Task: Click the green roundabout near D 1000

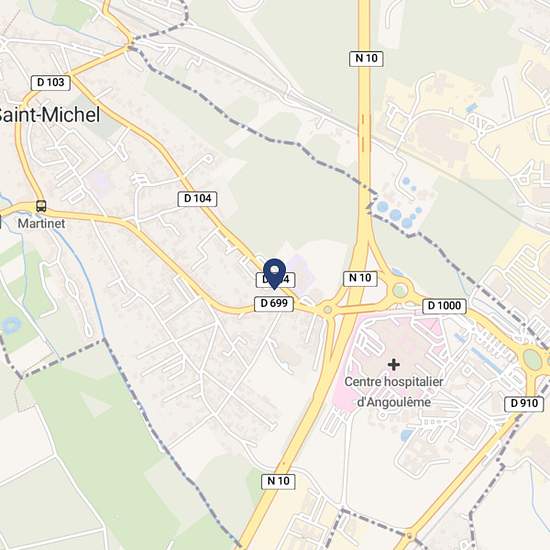Action: click(x=400, y=290)
